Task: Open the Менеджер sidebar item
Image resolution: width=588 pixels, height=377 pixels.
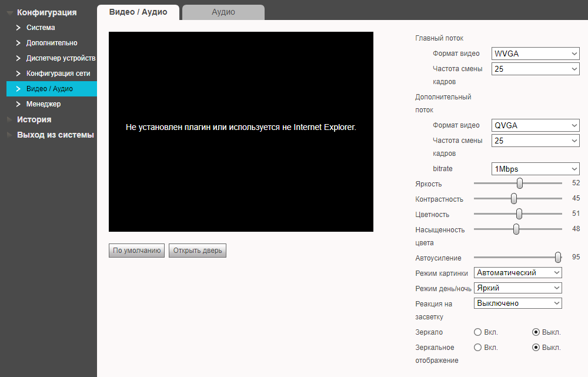Action: click(43, 104)
